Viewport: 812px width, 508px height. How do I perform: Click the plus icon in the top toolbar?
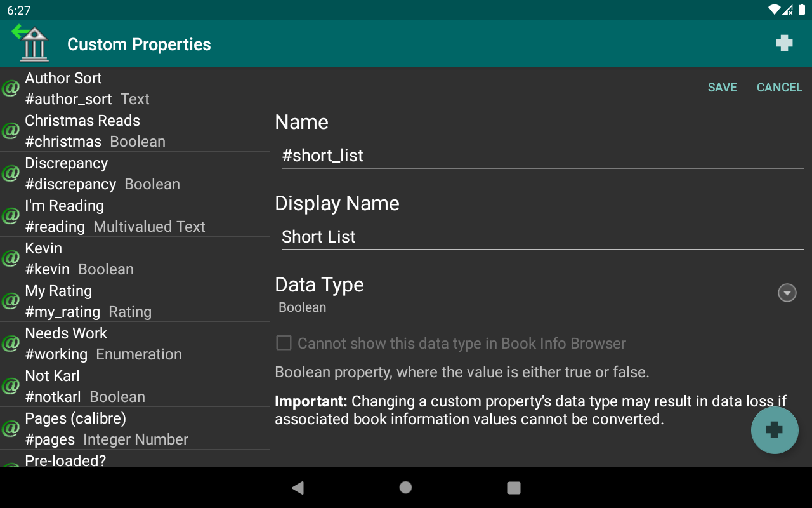coord(785,43)
